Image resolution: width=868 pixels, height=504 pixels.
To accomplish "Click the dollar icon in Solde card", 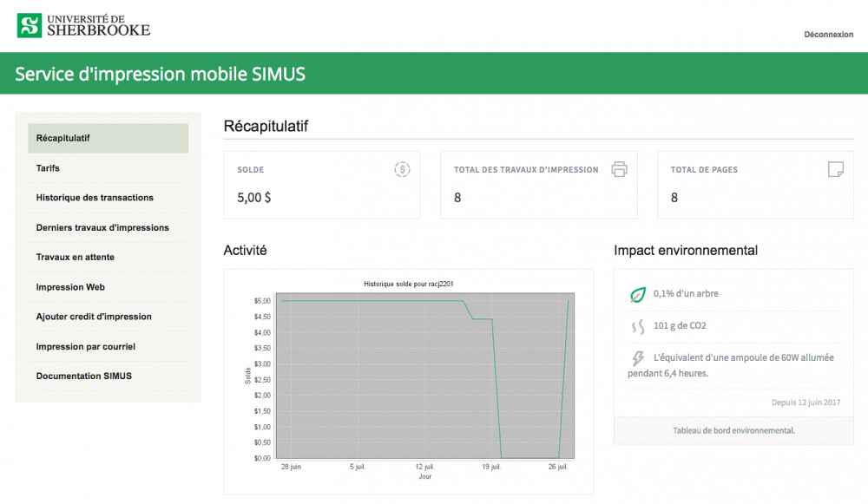I will [402, 169].
